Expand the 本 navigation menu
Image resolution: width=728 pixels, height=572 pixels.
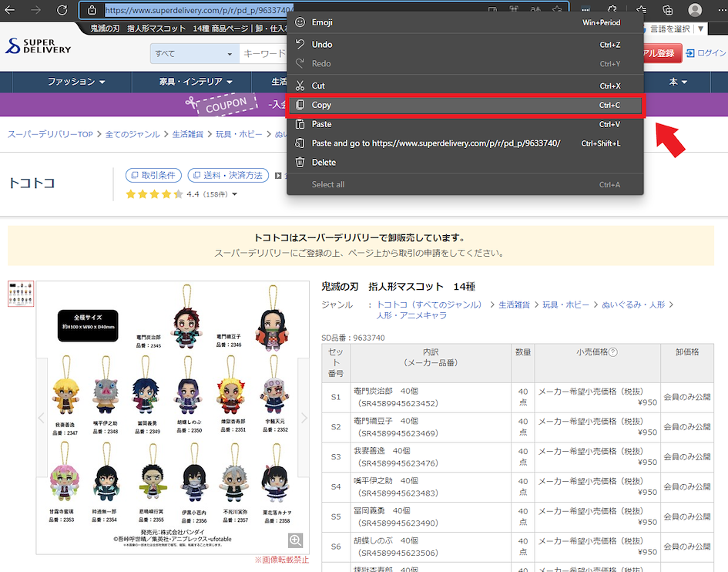[x=677, y=82]
